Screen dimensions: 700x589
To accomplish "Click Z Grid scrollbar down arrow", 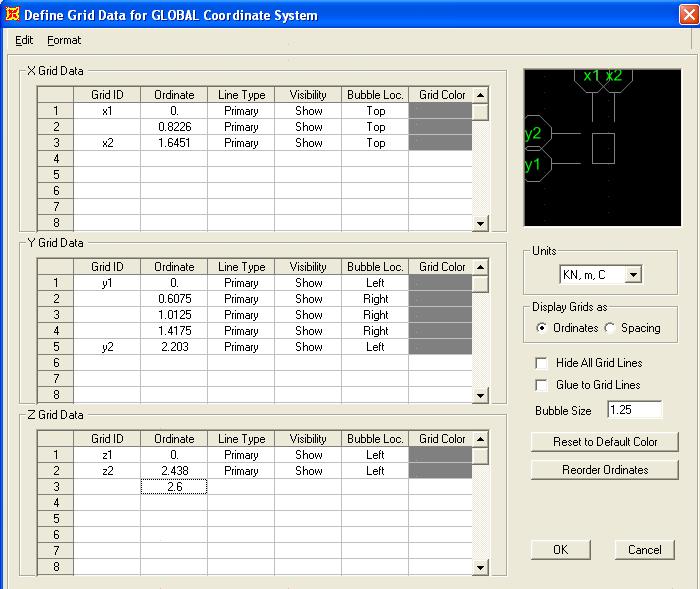I will pos(480,568).
